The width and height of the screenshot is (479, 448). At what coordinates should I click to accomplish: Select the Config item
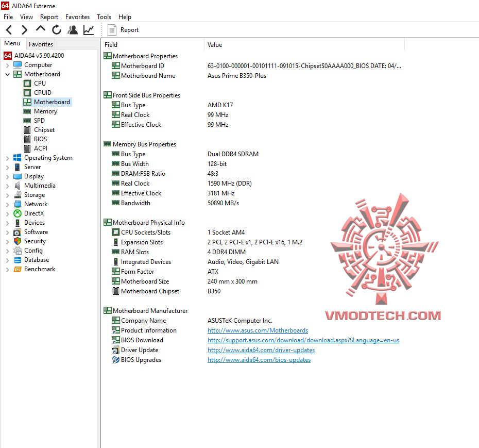click(x=28, y=251)
